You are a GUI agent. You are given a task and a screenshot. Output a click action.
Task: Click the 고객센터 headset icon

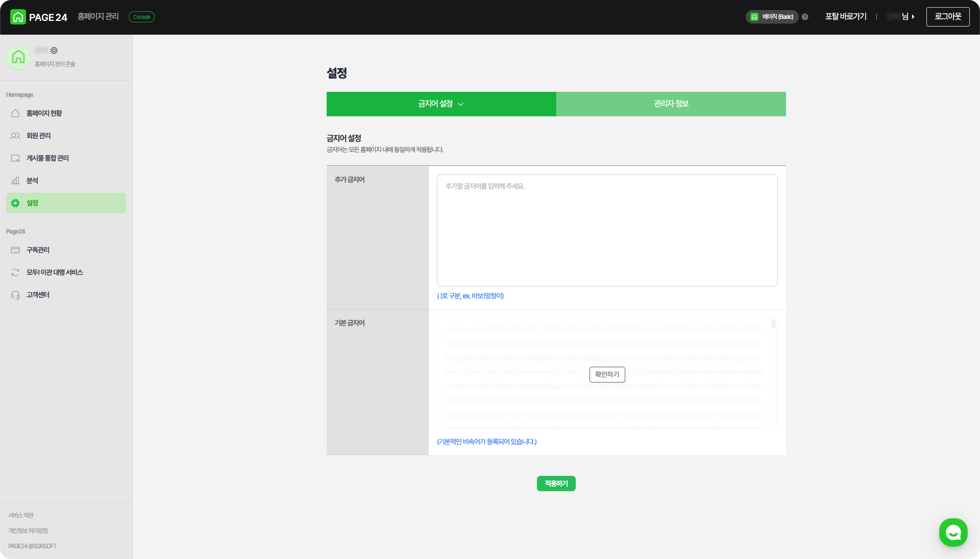coord(15,295)
